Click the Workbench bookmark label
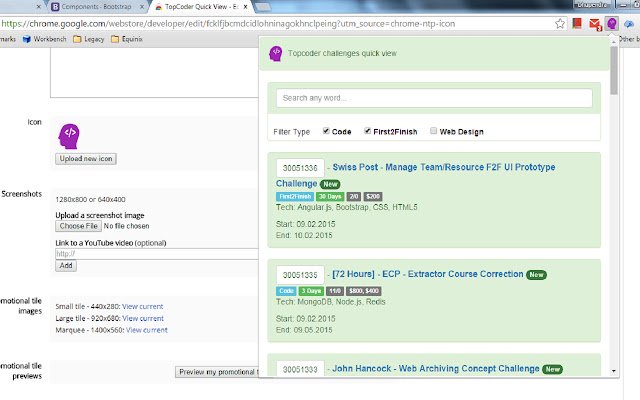This screenshot has height=400, width=640. (x=50, y=39)
